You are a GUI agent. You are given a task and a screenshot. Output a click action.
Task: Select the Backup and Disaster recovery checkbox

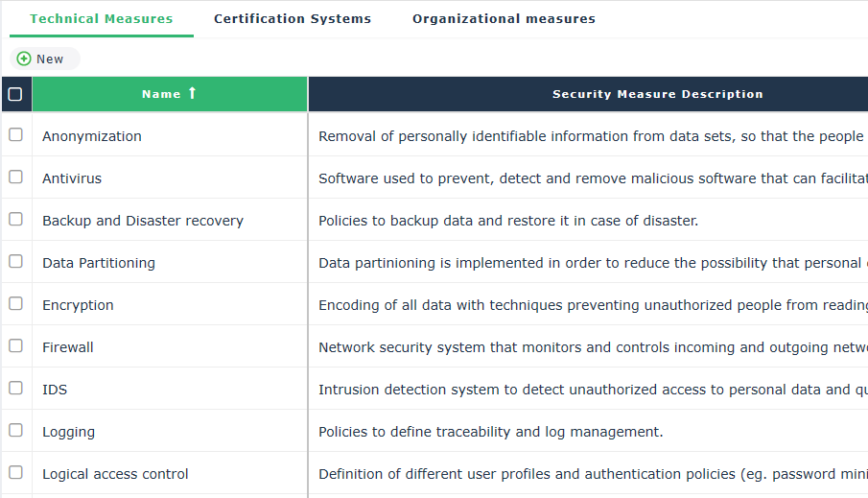tap(15, 220)
